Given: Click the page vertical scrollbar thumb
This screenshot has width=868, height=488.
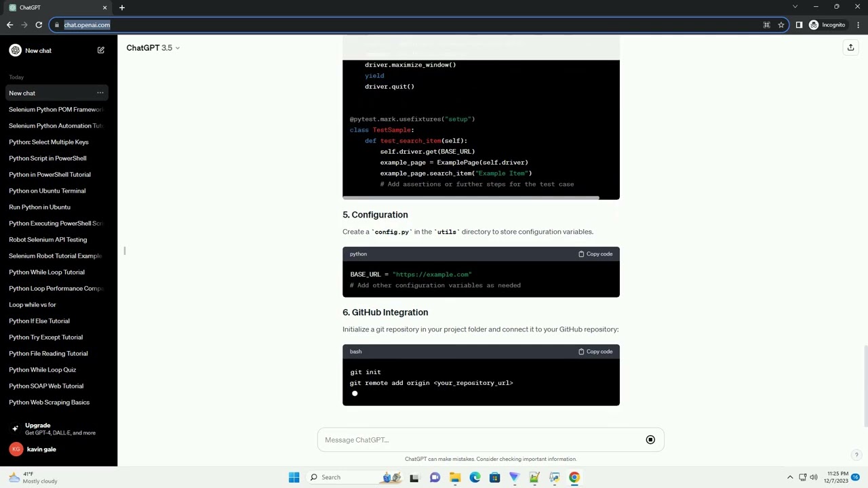Looking at the screenshot, I should (x=865, y=386).
